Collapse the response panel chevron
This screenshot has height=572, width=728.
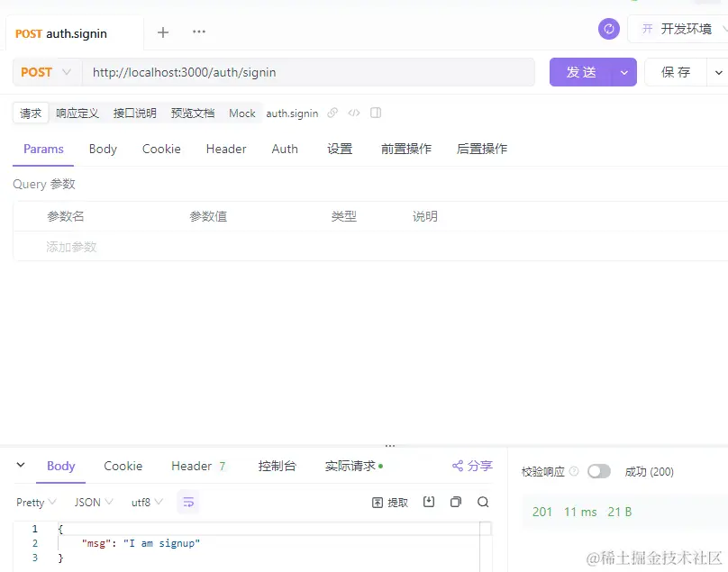(21, 465)
